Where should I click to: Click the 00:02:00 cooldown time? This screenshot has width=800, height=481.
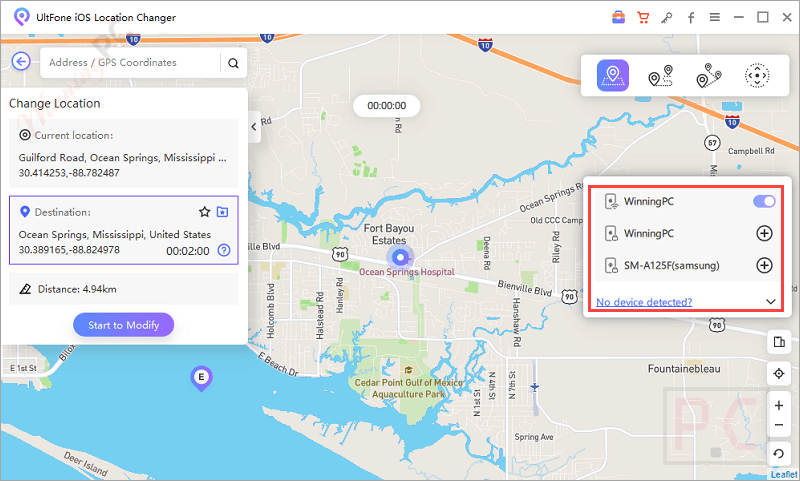point(188,251)
